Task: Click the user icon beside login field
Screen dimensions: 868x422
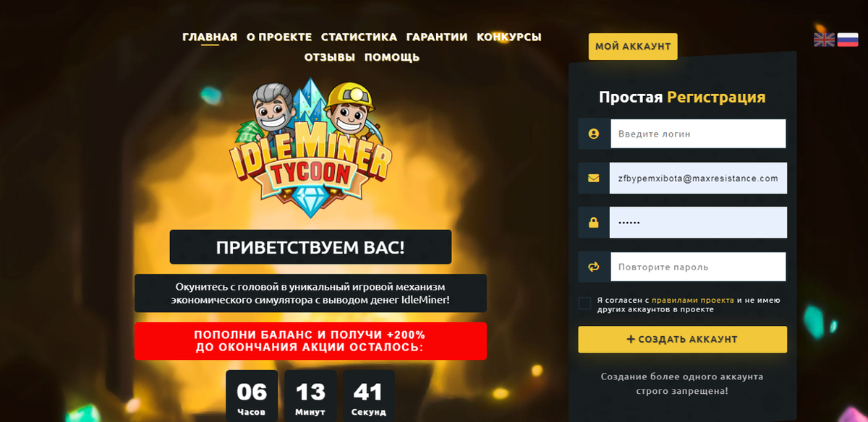Action: click(x=594, y=134)
